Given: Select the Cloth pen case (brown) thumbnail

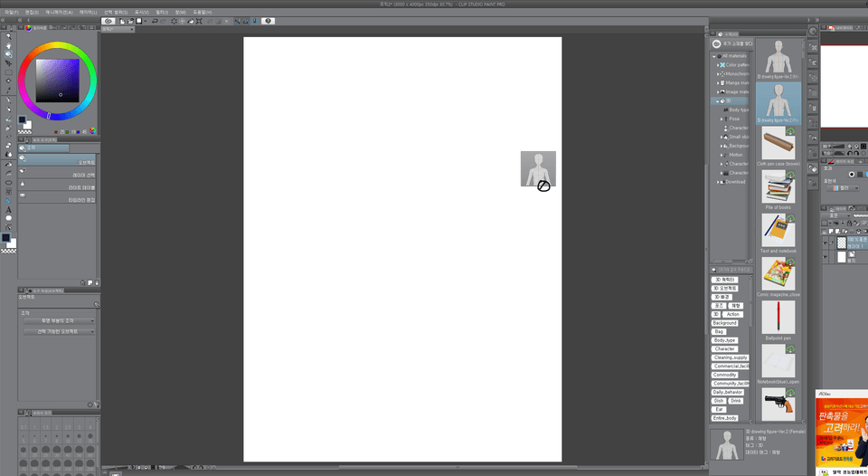Looking at the screenshot, I should click(x=778, y=143).
